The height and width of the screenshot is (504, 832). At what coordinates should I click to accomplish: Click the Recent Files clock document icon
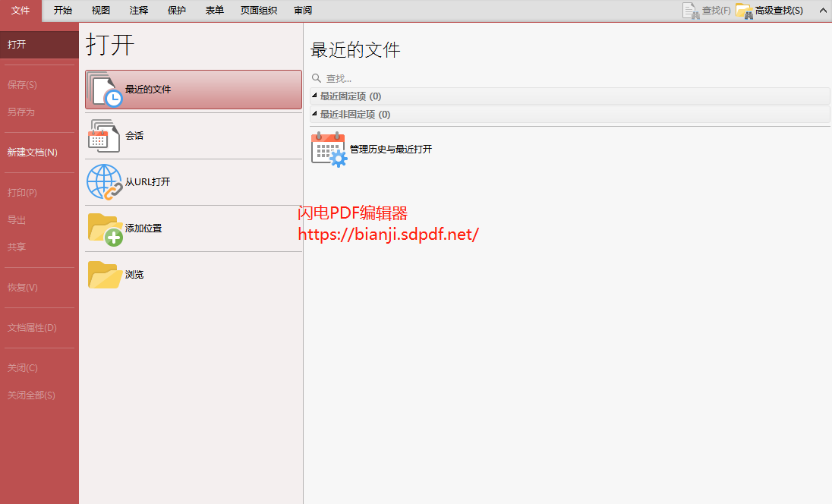pos(105,90)
